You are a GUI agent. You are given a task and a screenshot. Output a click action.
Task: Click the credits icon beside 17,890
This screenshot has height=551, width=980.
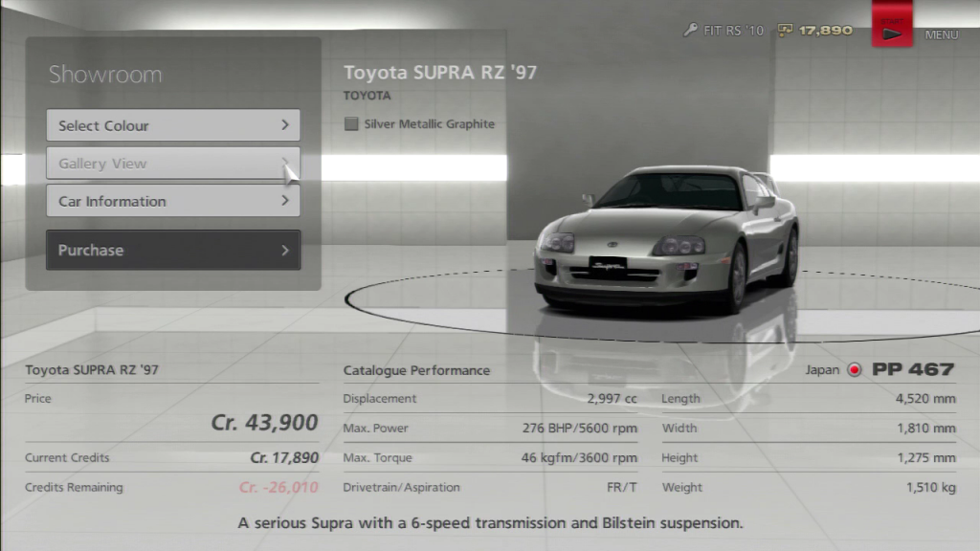point(785,30)
